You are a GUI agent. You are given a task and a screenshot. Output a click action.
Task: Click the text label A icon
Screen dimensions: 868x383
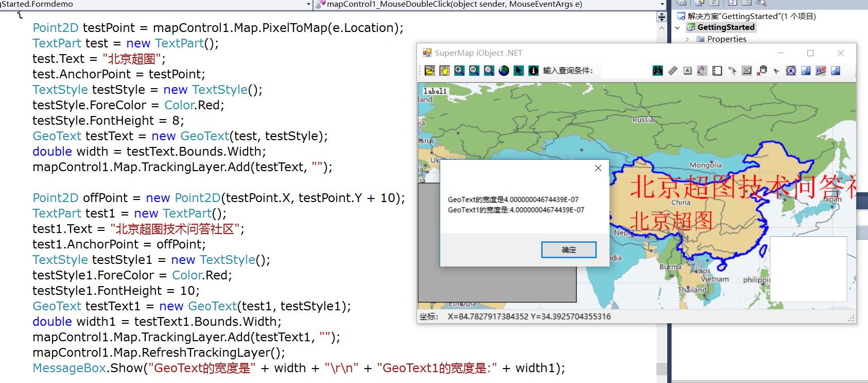click(687, 71)
